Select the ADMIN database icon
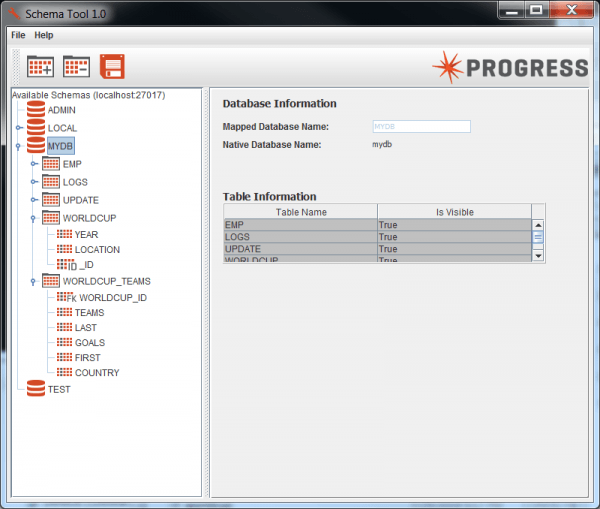The height and width of the screenshot is (509, 600). tap(36, 110)
